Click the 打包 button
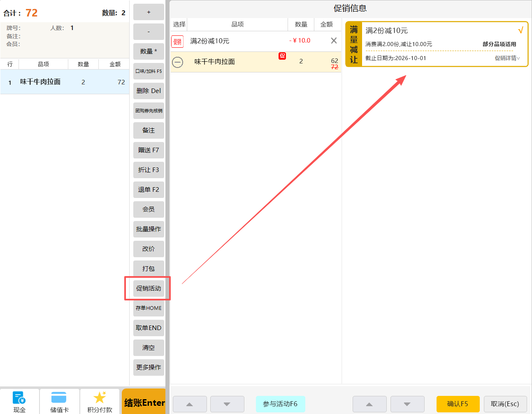Screen dimensions: 532x414 (149, 269)
